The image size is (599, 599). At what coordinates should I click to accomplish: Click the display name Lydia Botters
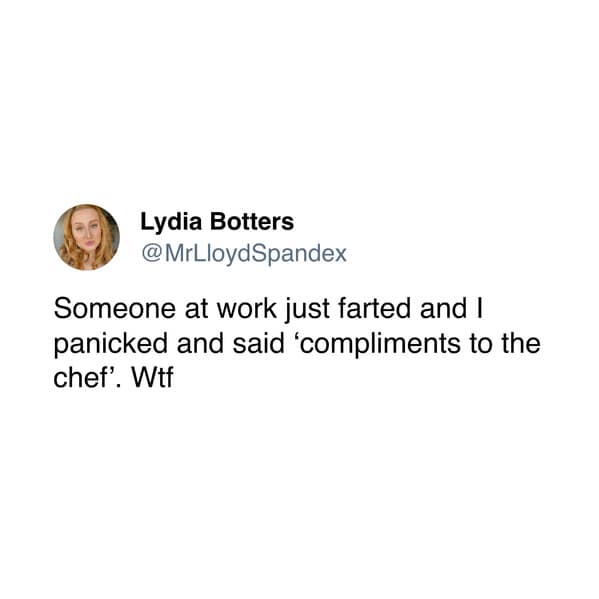pos(217,222)
